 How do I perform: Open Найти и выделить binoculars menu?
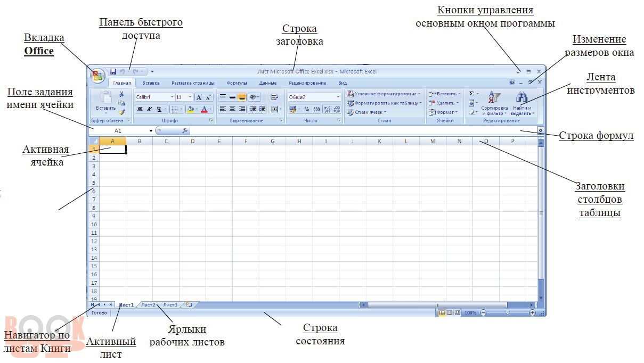(x=522, y=103)
